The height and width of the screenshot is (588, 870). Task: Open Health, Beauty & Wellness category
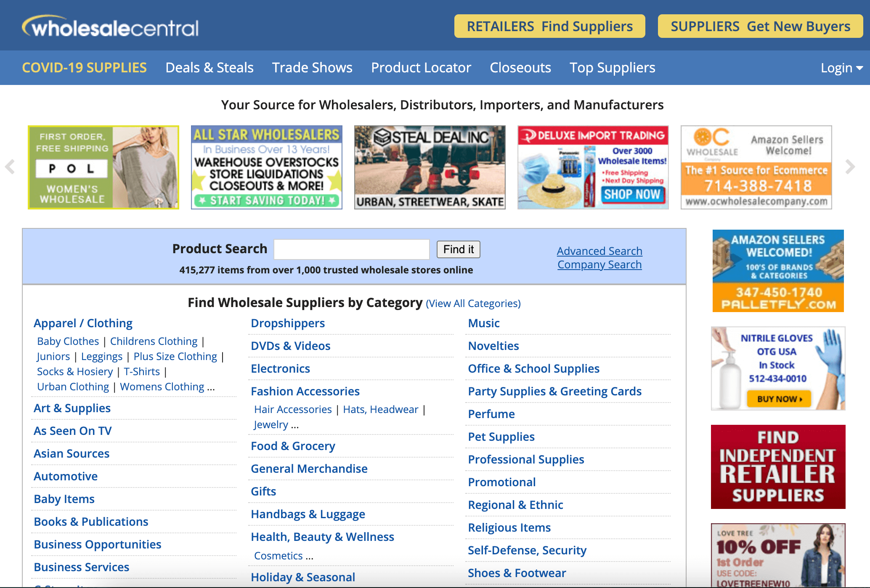(x=322, y=537)
